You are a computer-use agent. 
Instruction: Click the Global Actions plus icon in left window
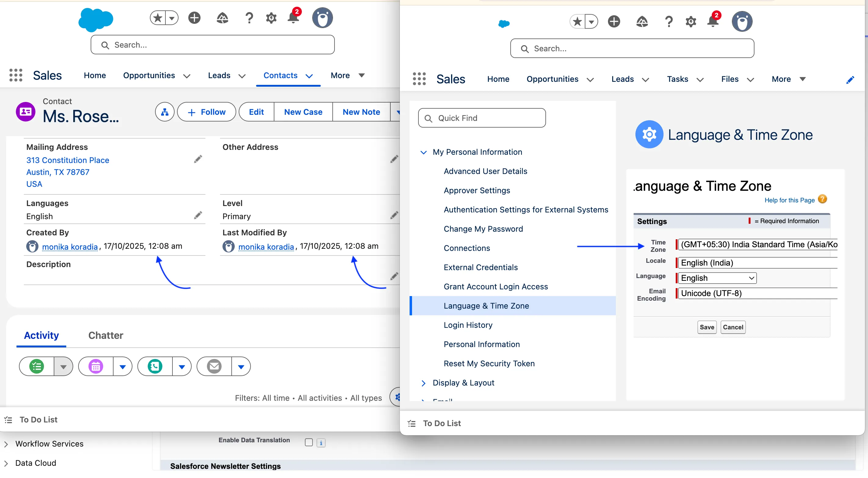[x=194, y=18]
